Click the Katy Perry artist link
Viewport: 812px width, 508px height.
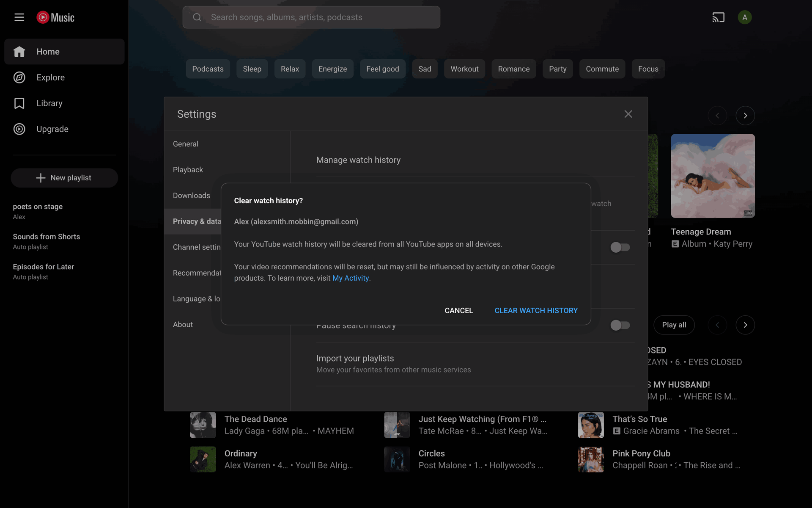[732, 244]
